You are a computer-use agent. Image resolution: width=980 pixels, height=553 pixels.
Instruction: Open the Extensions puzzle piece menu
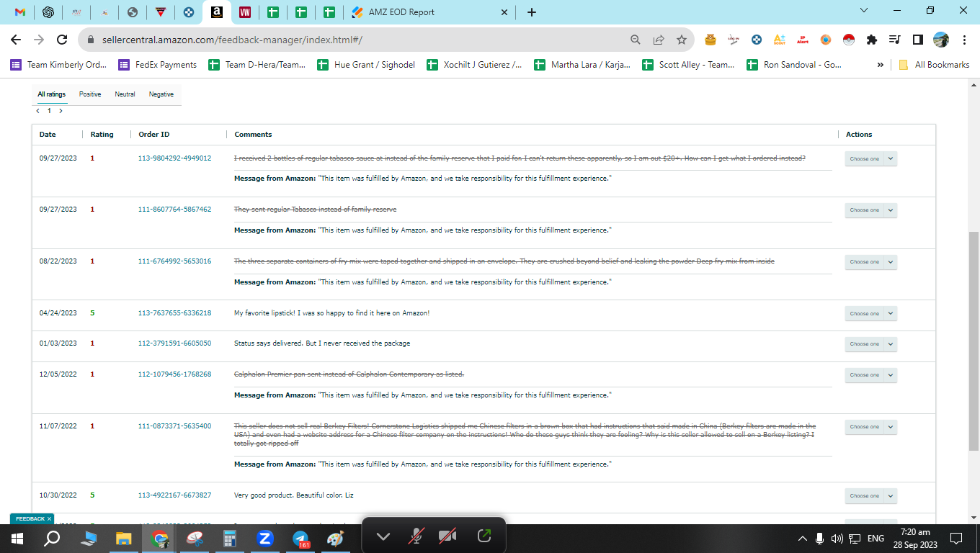click(x=871, y=40)
